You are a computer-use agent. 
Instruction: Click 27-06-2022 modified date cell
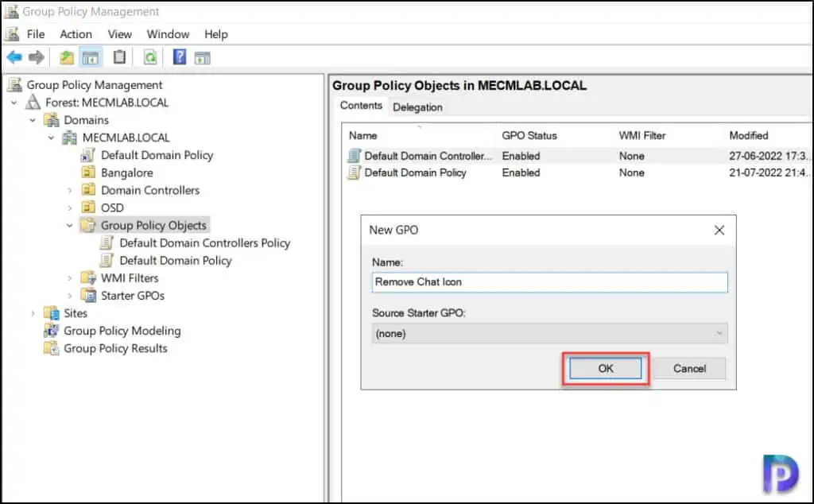pos(769,156)
